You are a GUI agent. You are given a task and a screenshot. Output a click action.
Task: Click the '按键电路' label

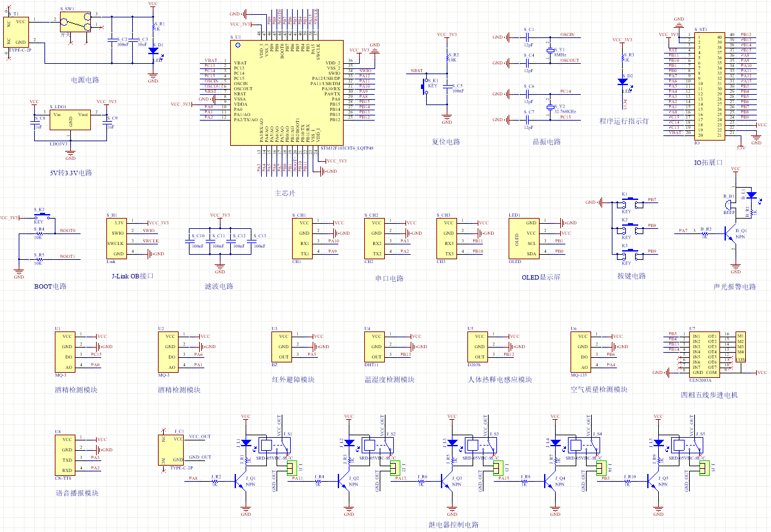[632, 276]
